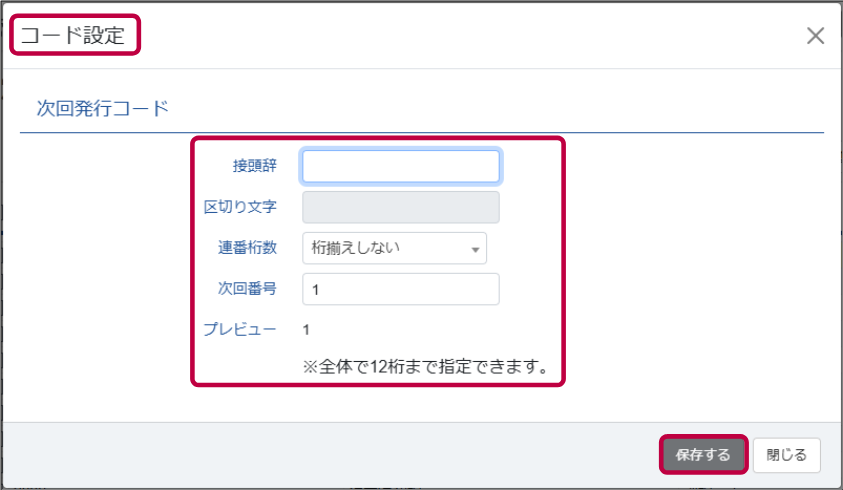Click the プレビュー label
This screenshot has width=843, height=490.
pos(240,329)
